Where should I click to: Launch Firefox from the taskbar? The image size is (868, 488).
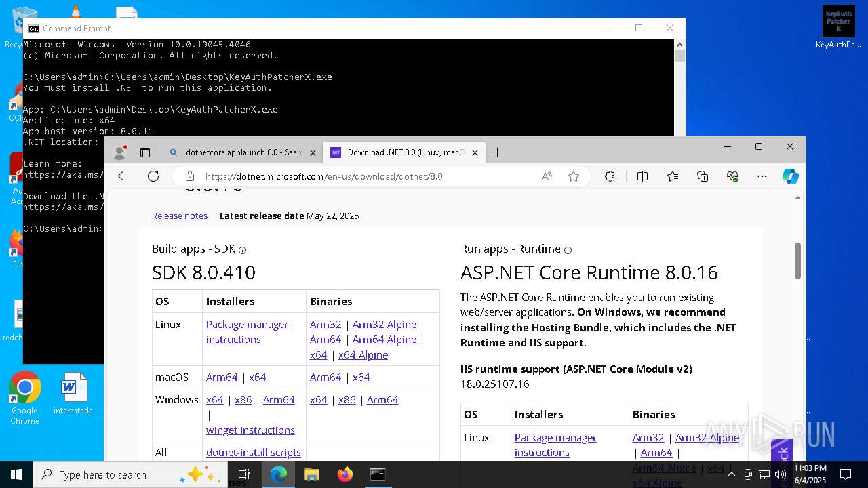pyautogui.click(x=344, y=474)
